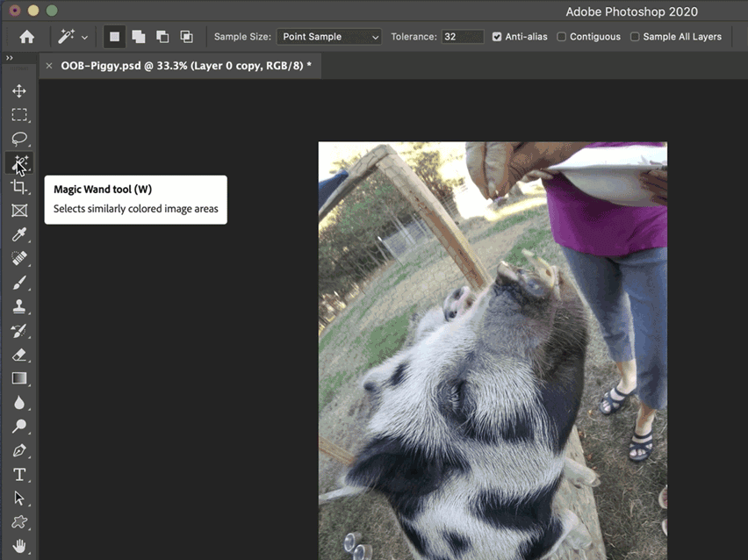Select the Crop tool

click(19, 186)
